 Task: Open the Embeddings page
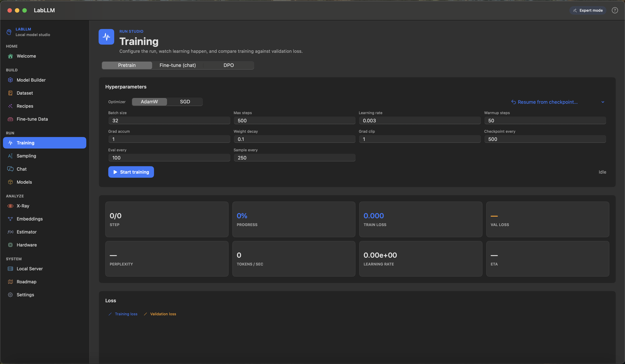pos(45,219)
